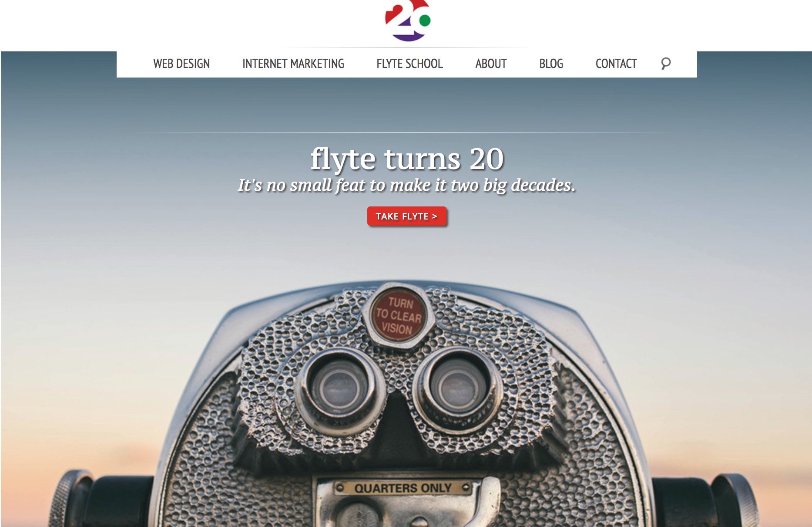Click the 'Quarters Only' brass plate
812x527 pixels.
point(403,488)
